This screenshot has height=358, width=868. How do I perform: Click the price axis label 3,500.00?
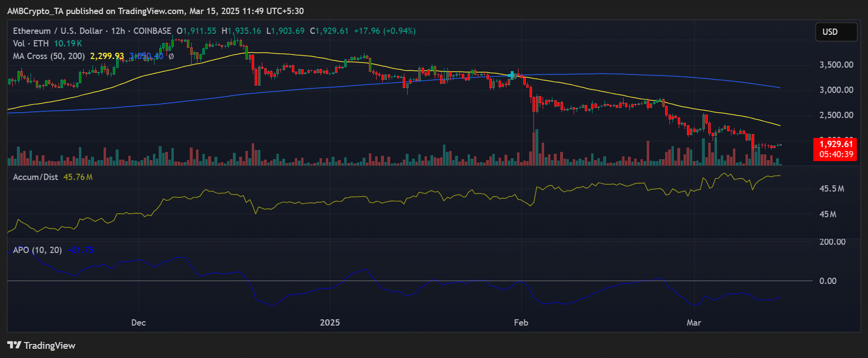[836, 65]
